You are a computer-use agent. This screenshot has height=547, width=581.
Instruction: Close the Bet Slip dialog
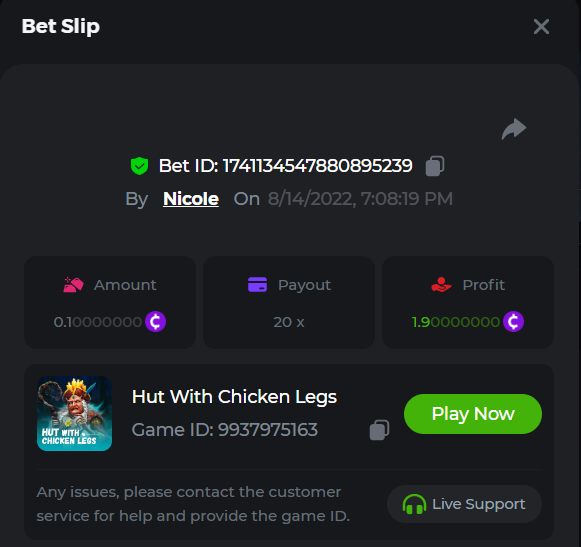[541, 27]
